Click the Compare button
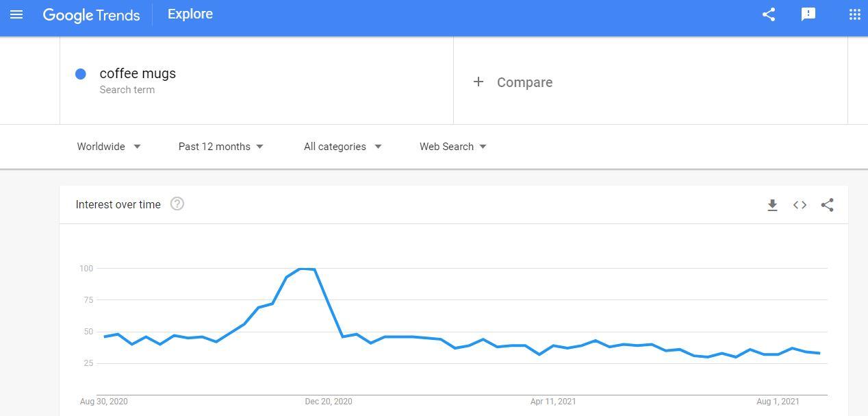The width and height of the screenshot is (868, 416). tap(524, 82)
